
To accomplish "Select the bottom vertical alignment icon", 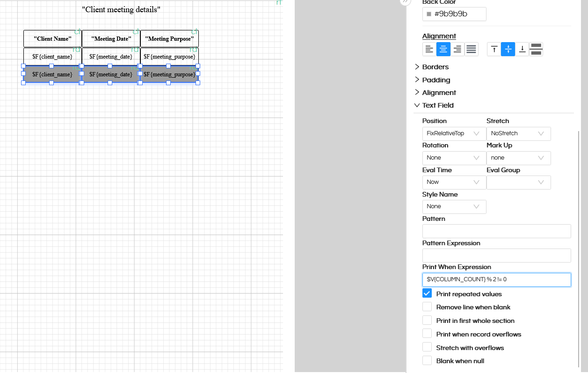I will [x=522, y=49].
